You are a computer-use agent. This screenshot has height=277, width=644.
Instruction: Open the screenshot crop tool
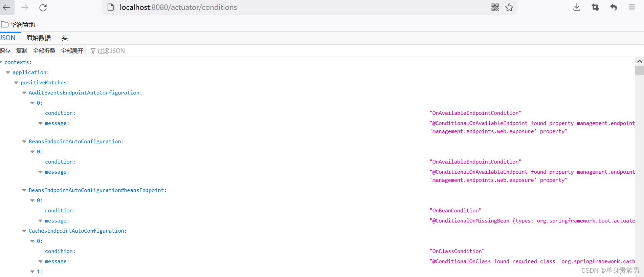coord(595,7)
